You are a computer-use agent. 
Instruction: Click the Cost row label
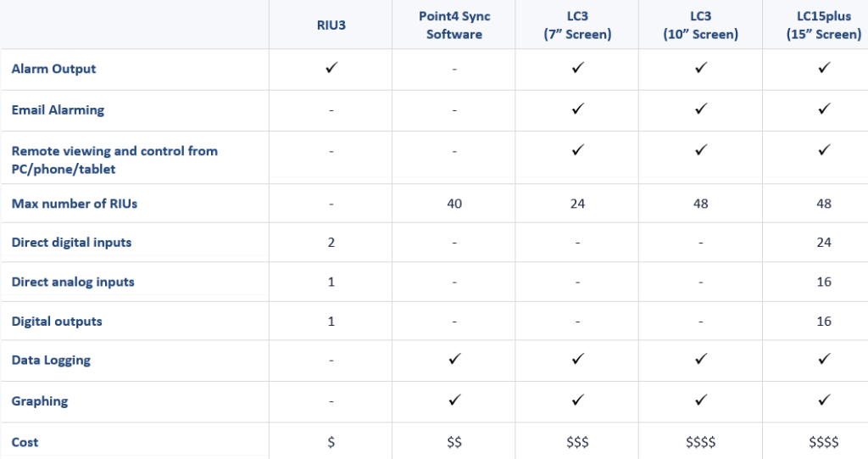coord(25,442)
